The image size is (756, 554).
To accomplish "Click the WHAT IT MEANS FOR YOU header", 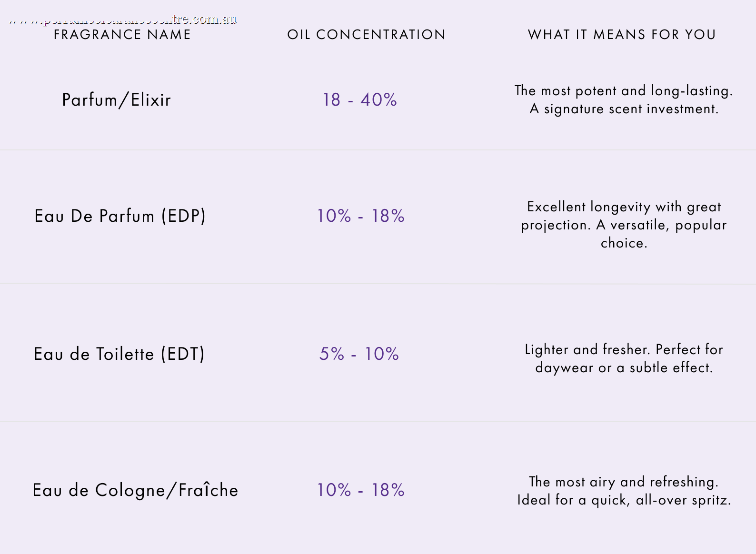I will pos(622,35).
